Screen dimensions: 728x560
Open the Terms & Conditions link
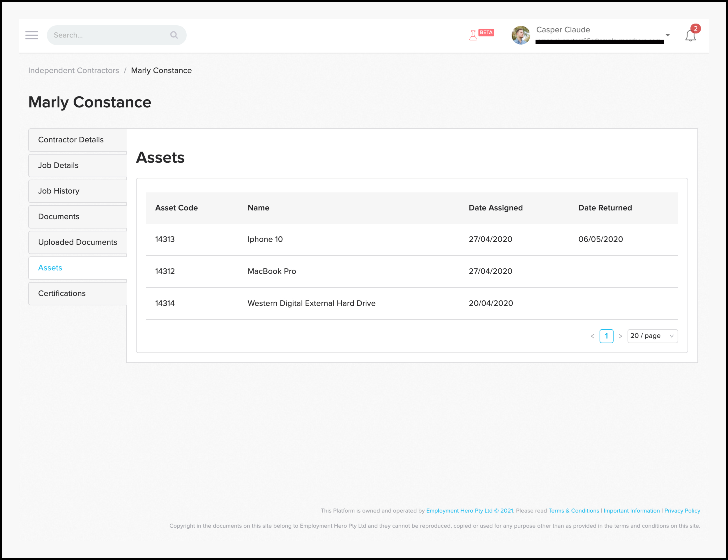click(573, 511)
